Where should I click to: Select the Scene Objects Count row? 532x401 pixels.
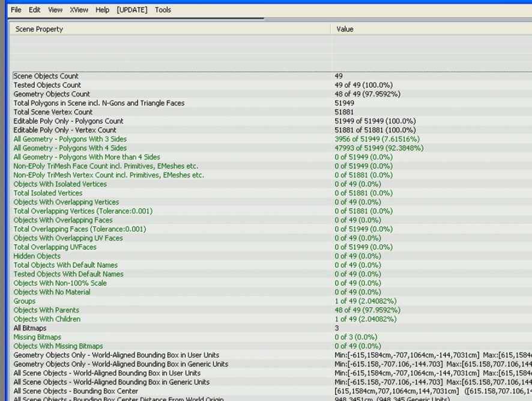(46, 76)
